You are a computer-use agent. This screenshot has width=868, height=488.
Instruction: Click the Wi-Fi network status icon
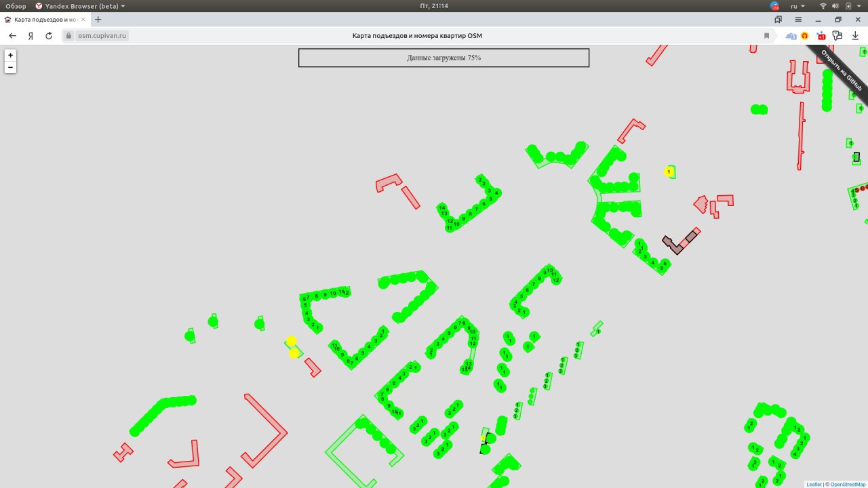tap(823, 5)
